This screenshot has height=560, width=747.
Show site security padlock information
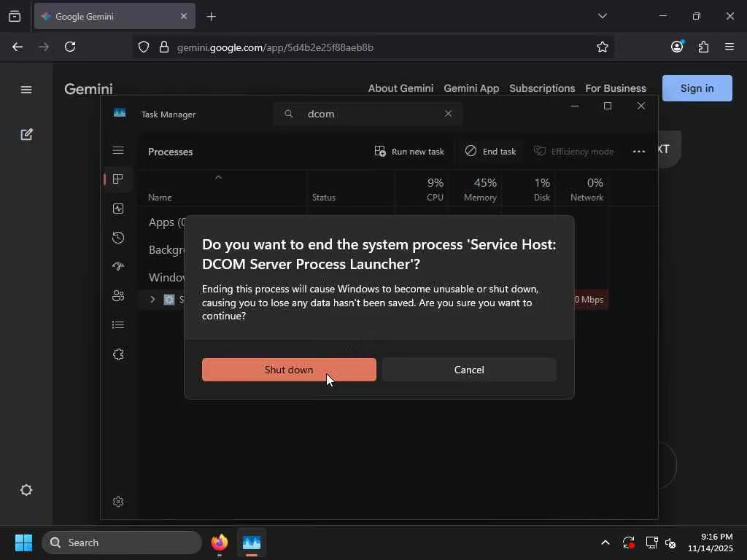click(x=164, y=47)
